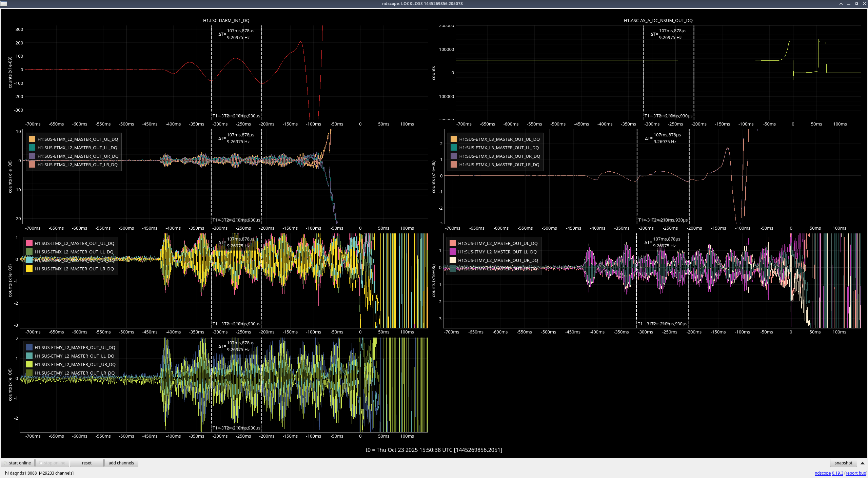Follow the report bug link

point(856,473)
